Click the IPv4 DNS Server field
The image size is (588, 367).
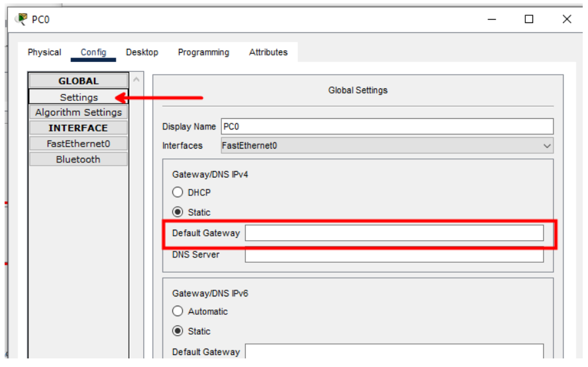394,255
